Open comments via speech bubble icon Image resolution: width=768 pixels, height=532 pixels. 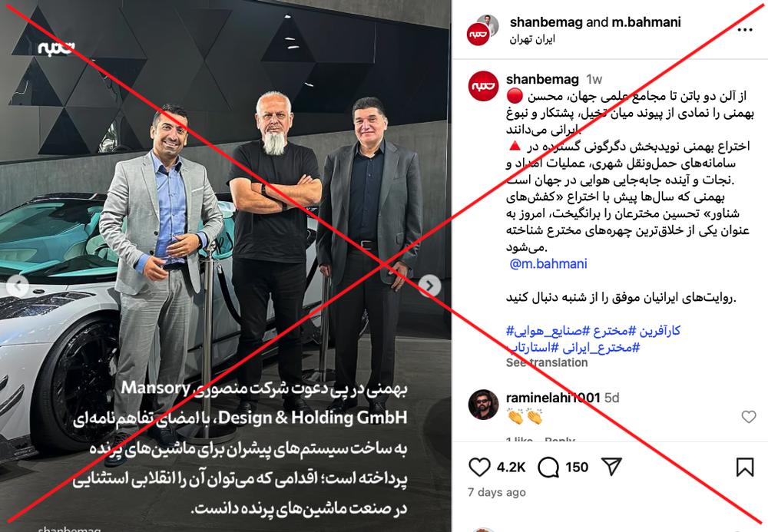point(548,467)
